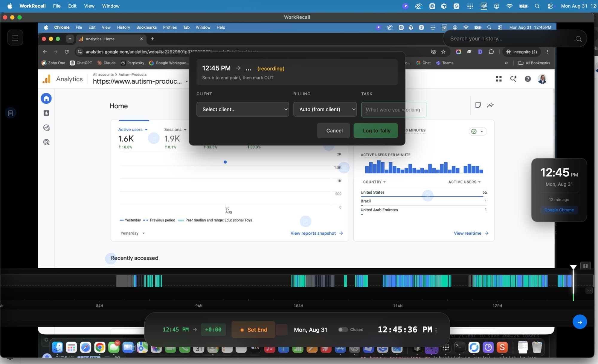Viewport: 598px width, 364px height.
Task: Open the Analytics insights search sparkle icon
Action: point(513,79)
